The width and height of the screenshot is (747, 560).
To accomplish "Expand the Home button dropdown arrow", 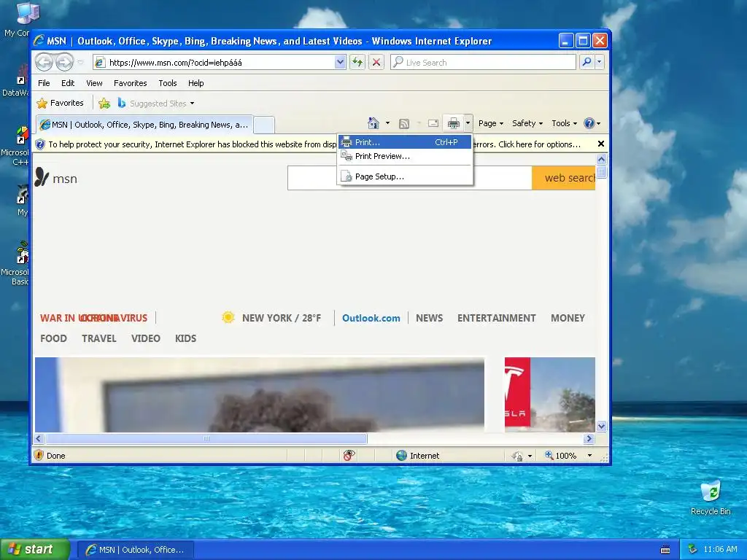I will click(x=387, y=123).
